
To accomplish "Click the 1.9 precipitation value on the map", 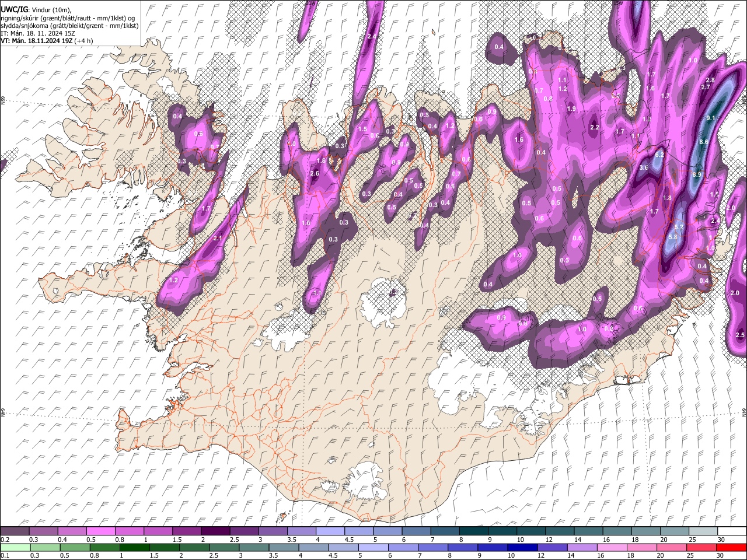I will [571, 108].
